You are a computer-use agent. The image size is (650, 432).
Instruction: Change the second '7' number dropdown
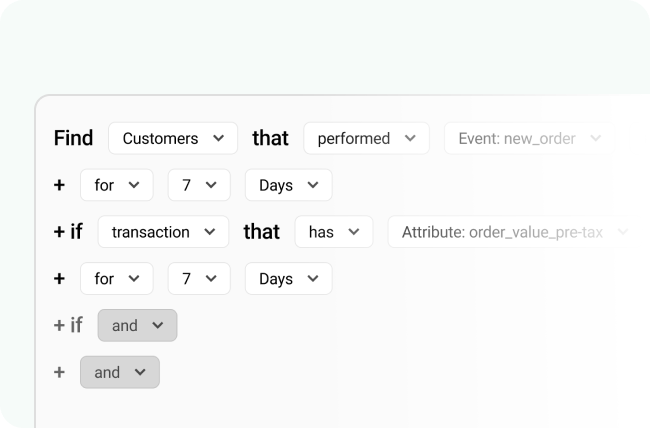[199, 279]
